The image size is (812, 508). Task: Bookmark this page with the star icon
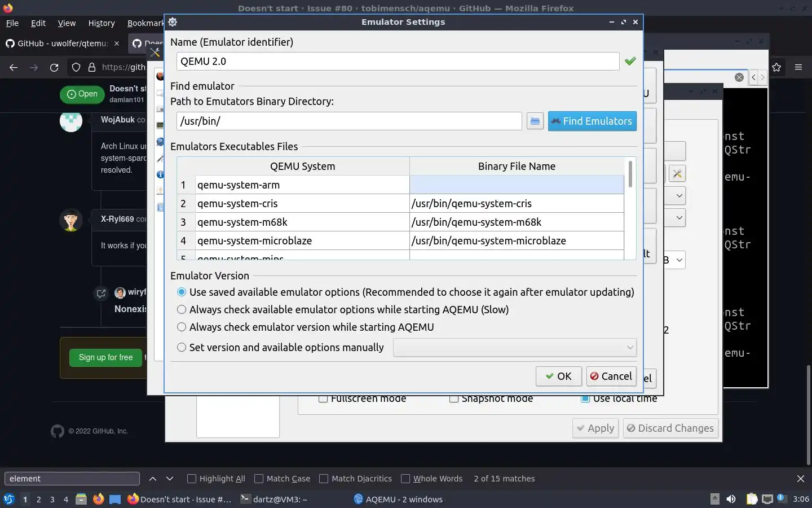click(776, 67)
